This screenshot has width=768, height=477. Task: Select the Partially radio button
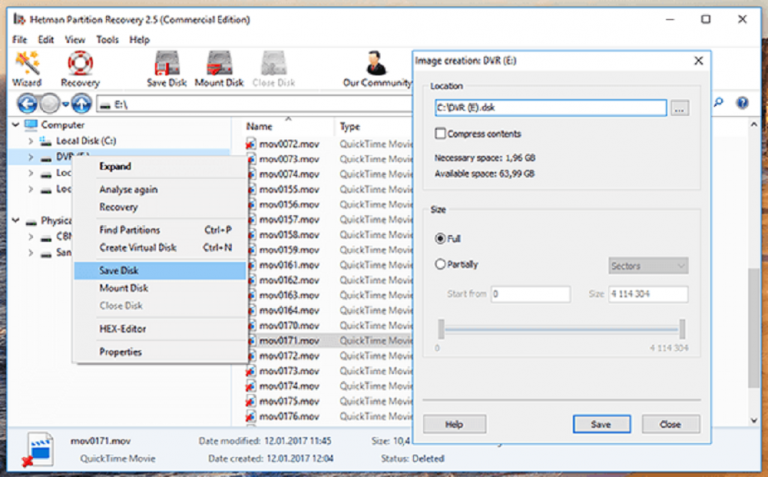[440, 264]
